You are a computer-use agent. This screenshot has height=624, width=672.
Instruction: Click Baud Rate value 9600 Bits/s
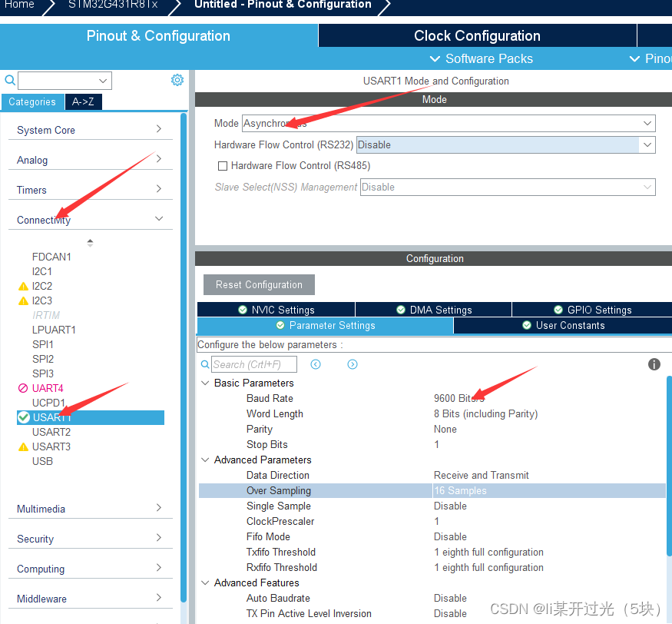coord(459,398)
